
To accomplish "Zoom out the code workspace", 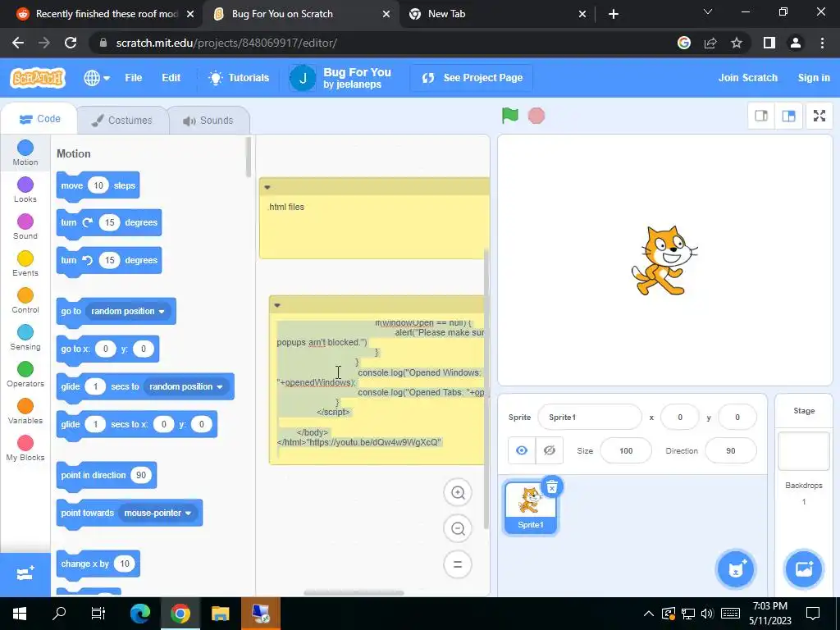I will click(x=458, y=529).
